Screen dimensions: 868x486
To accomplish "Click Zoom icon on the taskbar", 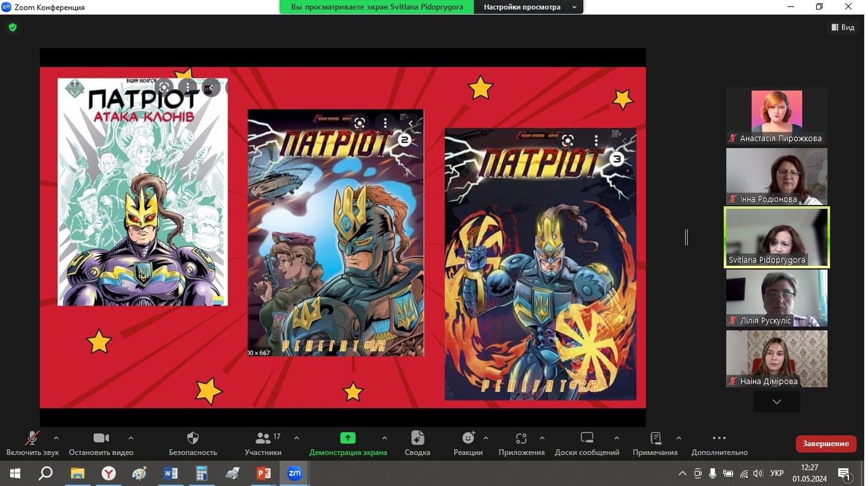I will coord(295,473).
